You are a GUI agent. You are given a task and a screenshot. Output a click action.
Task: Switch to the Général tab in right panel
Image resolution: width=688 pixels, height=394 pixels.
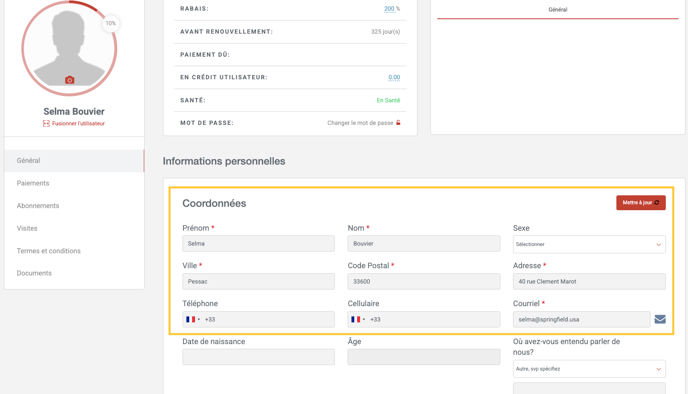[x=558, y=10]
